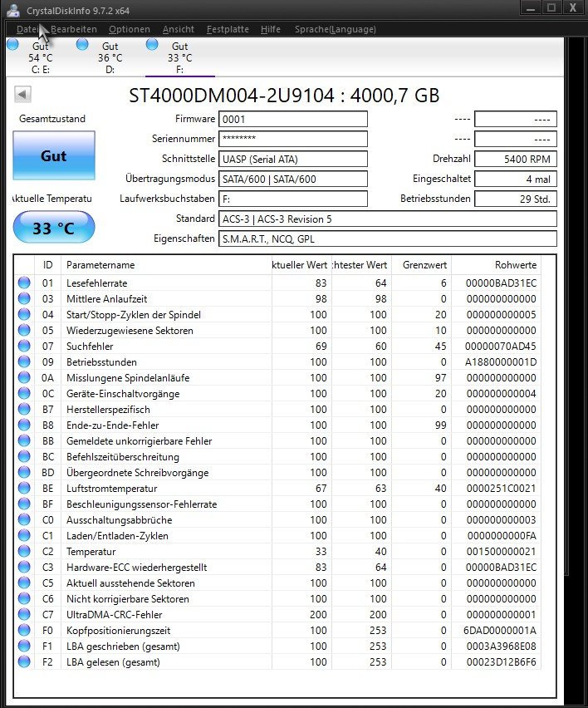Open the Optionen menu

130,29
